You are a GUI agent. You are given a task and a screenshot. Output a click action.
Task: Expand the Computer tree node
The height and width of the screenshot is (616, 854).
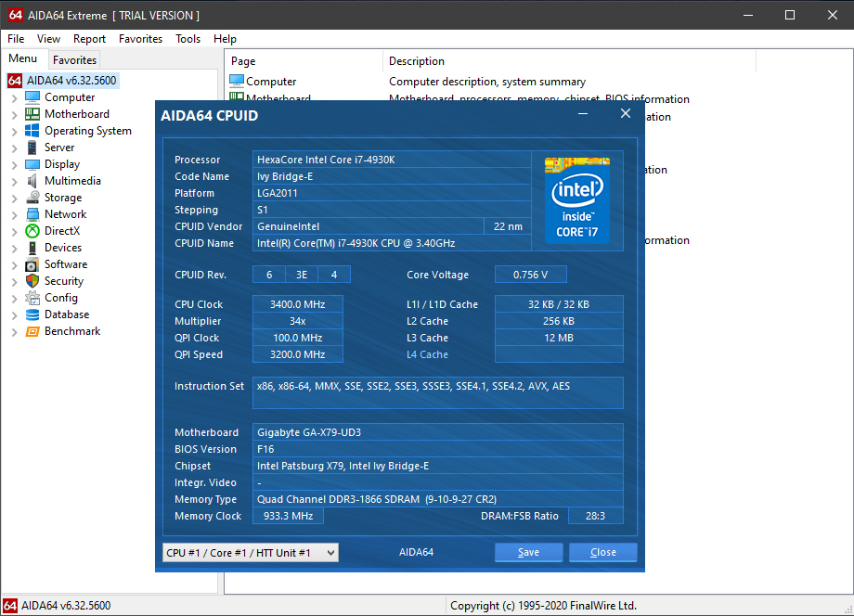click(15, 98)
